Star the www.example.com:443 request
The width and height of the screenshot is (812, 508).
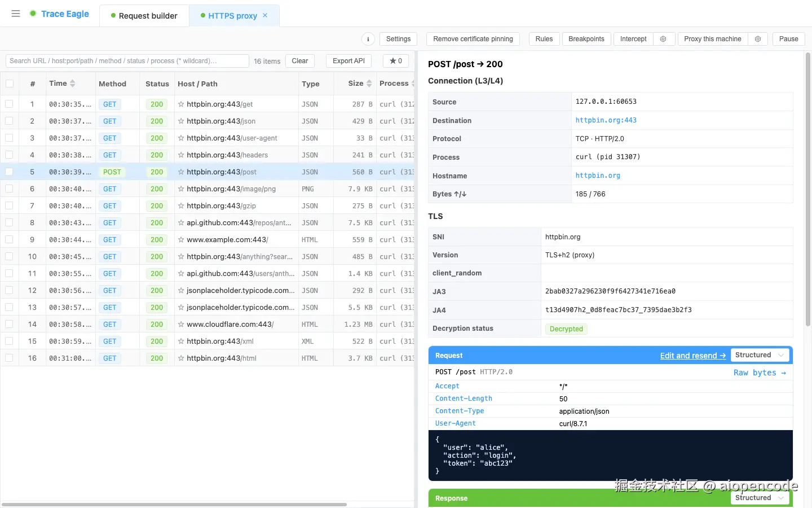[x=181, y=240]
